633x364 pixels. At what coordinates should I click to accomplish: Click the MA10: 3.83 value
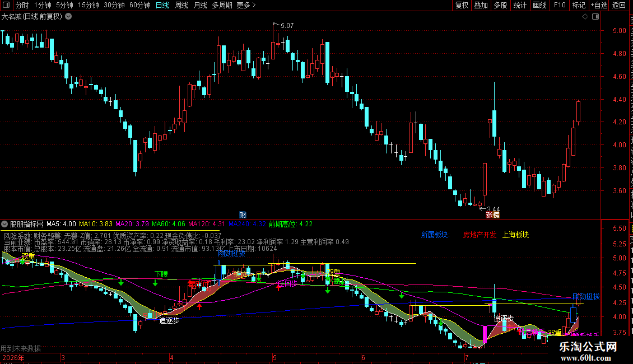click(96, 224)
